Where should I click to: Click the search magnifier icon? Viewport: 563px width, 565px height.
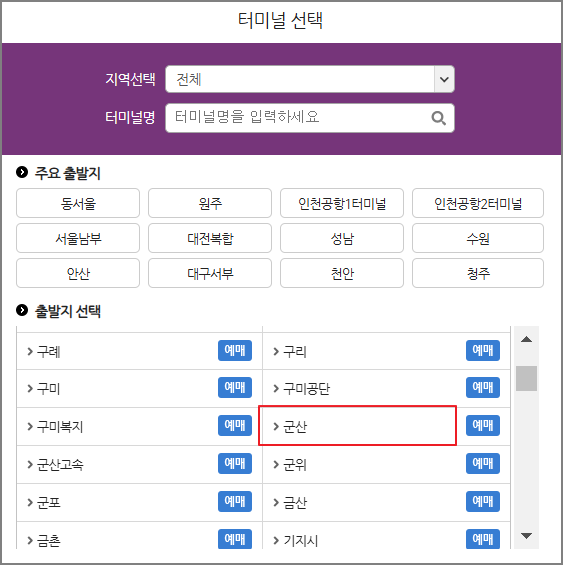438,118
